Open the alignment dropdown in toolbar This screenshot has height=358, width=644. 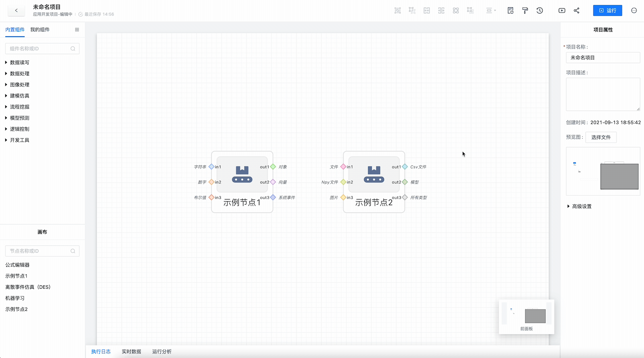click(491, 11)
